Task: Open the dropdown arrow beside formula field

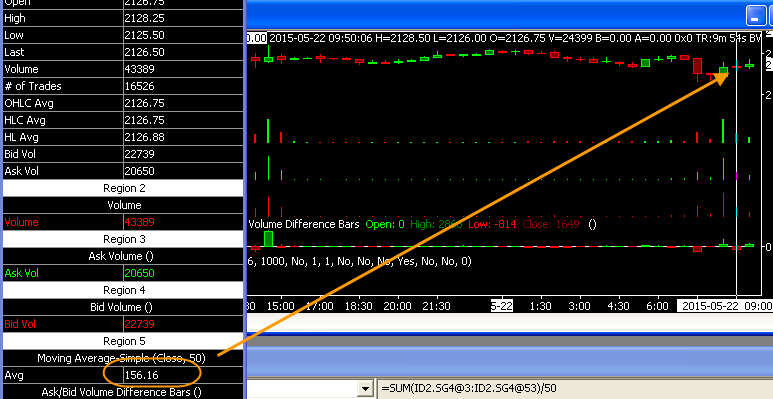Action: 365,389
